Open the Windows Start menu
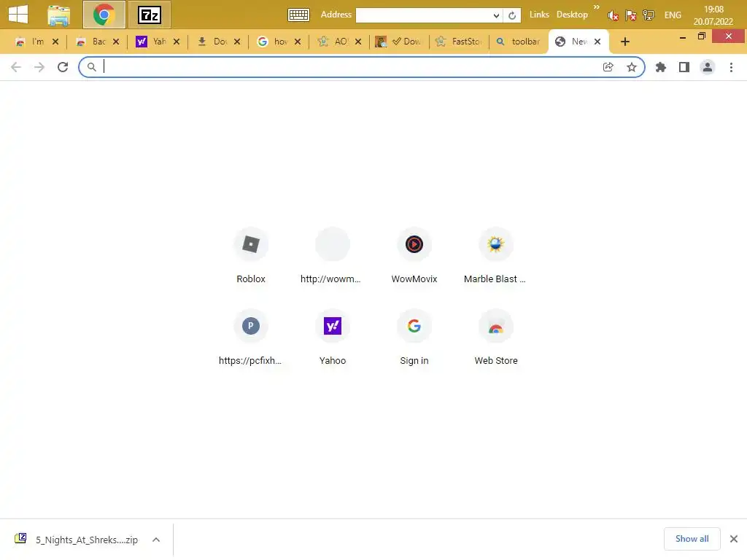Screen dimensions: 747x560 pyautogui.click(x=18, y=15)
